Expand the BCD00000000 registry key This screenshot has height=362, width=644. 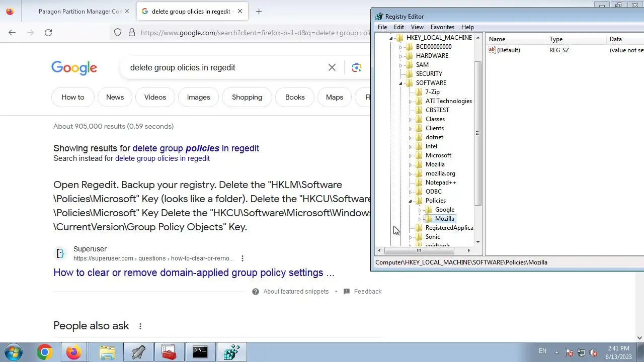(x=400, y=47)
